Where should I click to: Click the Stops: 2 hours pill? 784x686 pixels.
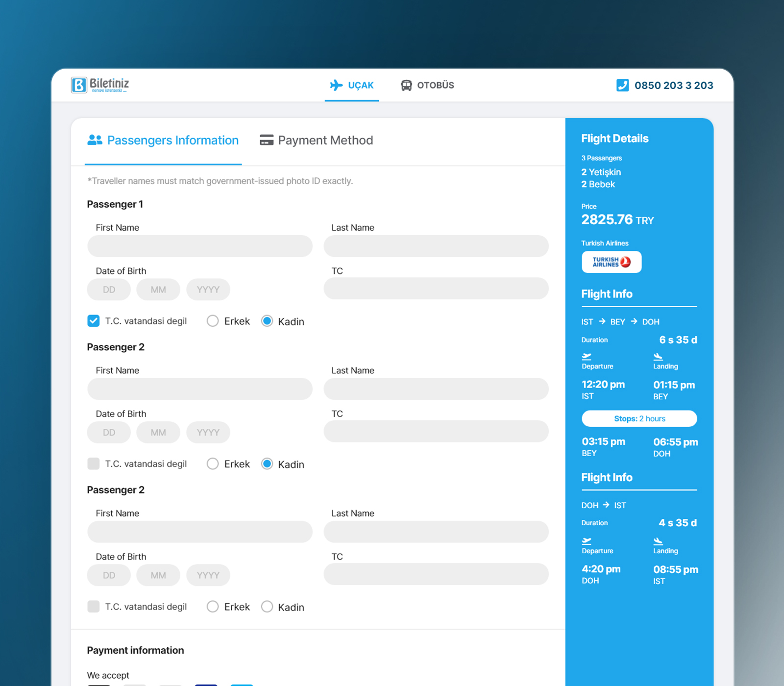(639, 418)
